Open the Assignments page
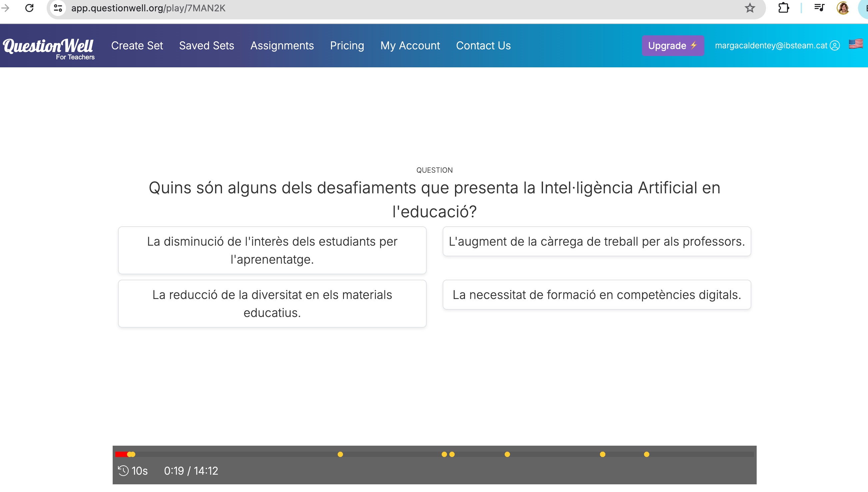Screen dimensions: 868x492 [x=282, y=45]
